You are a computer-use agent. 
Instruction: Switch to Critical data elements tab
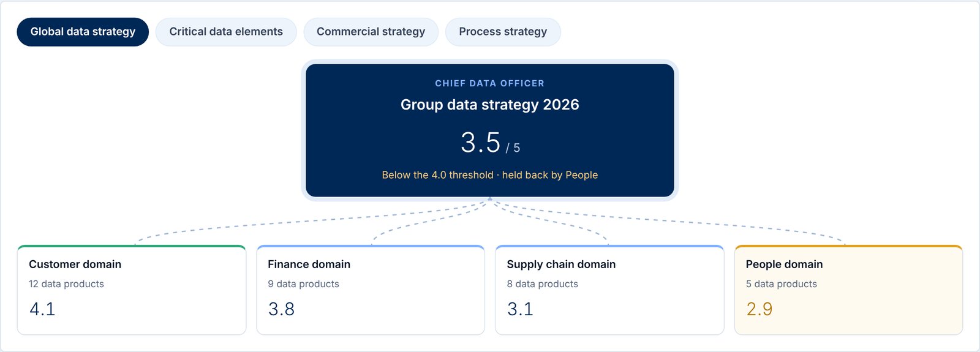226,32
